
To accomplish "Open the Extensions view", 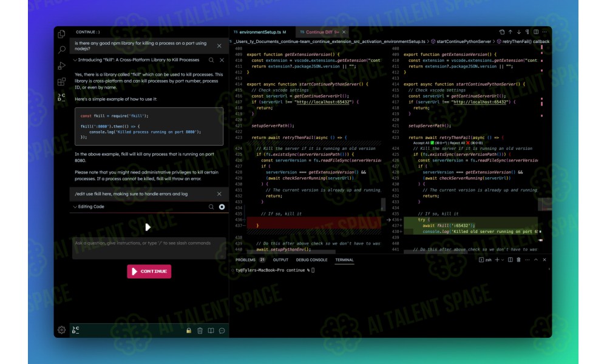I will click(x=61, y=82).
